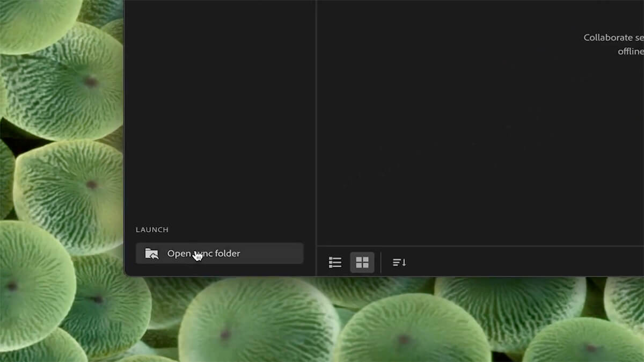Click the Open sync folder button
644x362 pixels.
coord(219,253)
